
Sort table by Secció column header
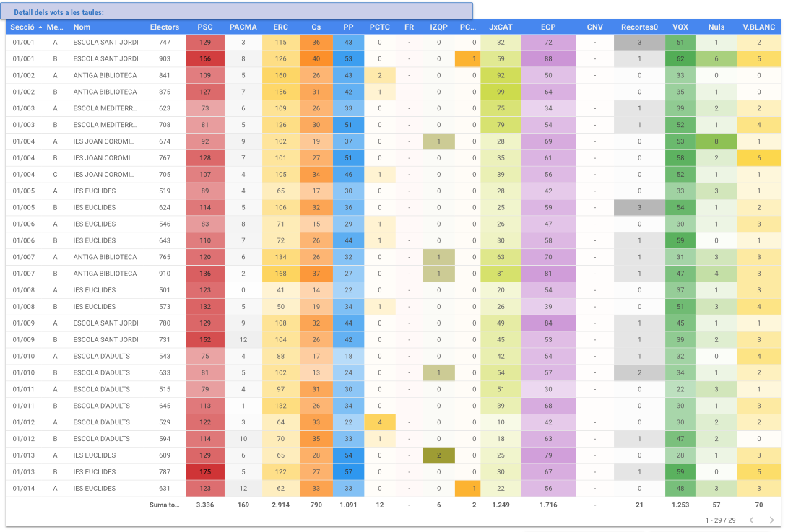22,27
